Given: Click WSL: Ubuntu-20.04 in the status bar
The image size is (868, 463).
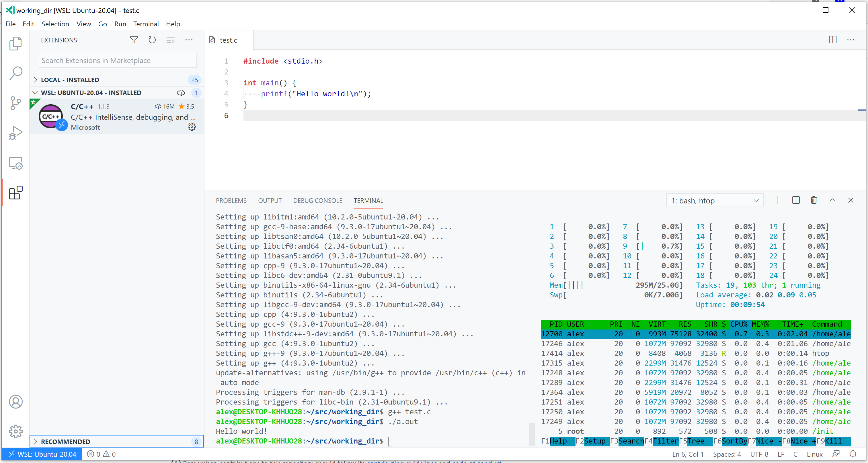Looking at the screenshot, I should point(42,454).
